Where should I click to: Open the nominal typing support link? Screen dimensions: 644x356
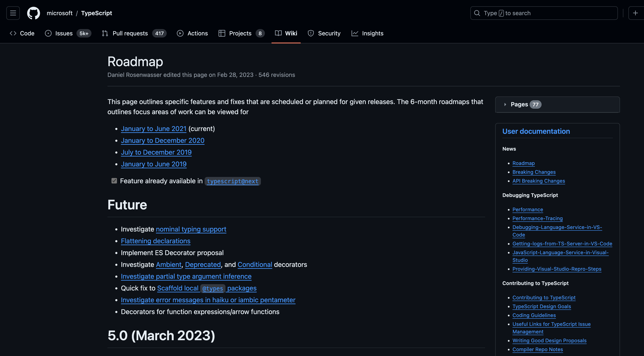[x=191, y=229]
